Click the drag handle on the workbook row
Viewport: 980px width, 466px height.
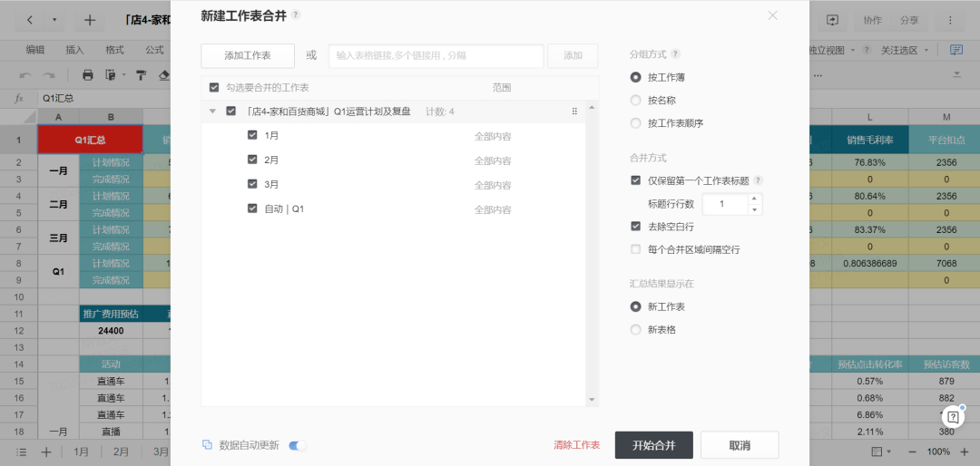click(574, 112)
